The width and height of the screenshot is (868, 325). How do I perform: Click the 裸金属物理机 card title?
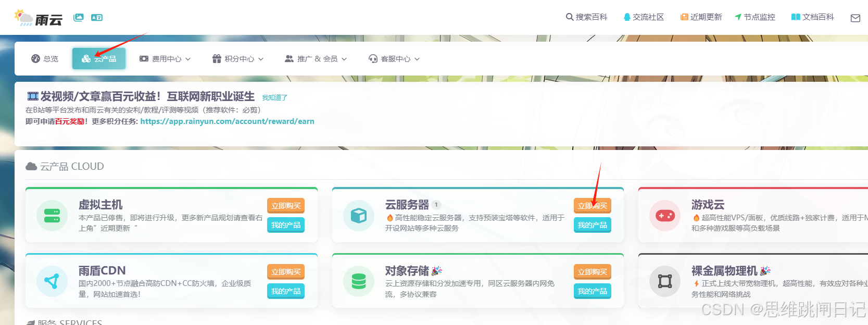point(724,271)
